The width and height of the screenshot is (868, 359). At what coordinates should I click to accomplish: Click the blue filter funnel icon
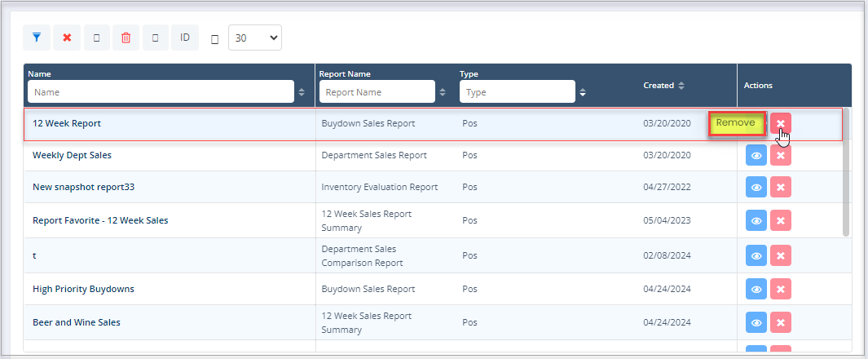(37, 38)
